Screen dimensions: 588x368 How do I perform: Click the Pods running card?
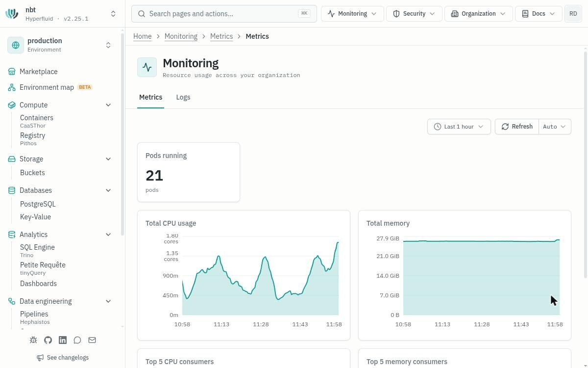[189, 172]
